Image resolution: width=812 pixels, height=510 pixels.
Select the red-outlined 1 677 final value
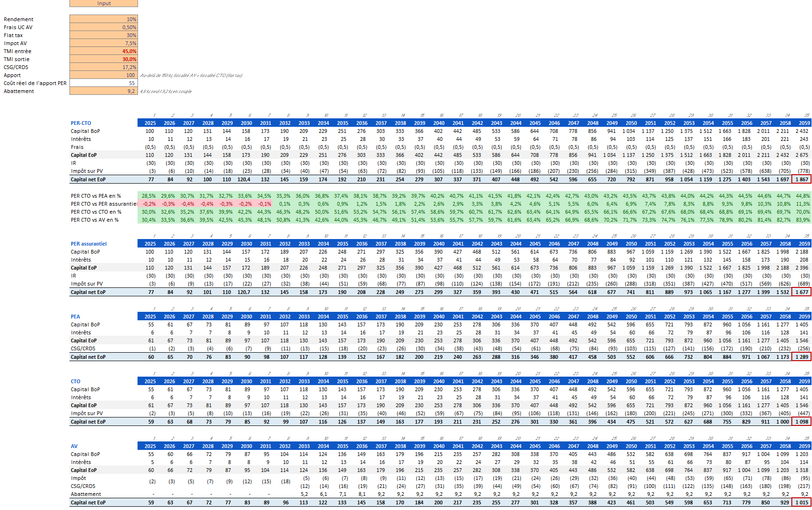coord(802,292)
